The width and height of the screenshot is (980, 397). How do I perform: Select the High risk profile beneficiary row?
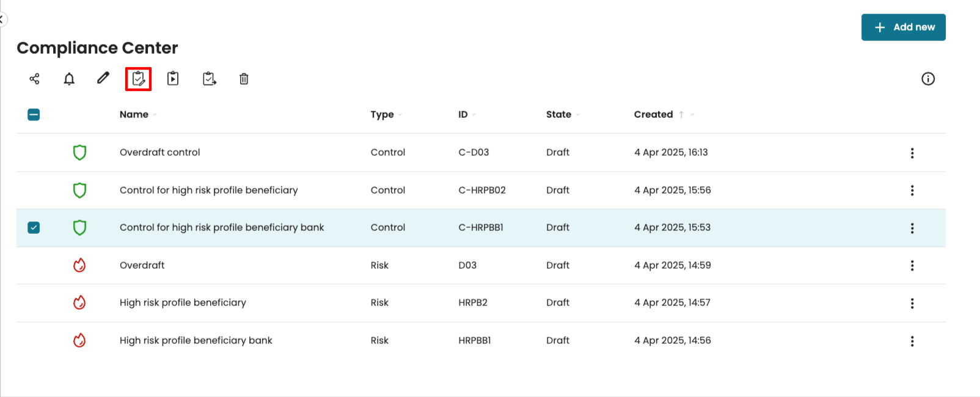pos(183,303)
